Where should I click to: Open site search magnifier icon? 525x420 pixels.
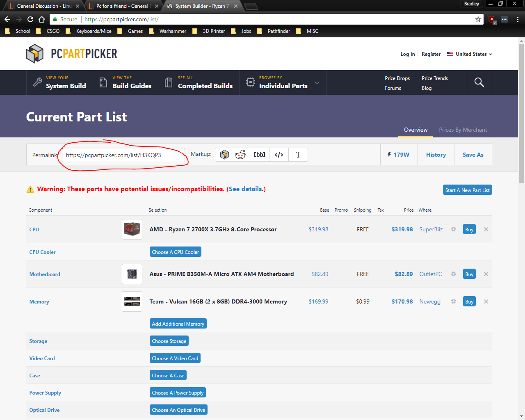(x=479, y=82)
